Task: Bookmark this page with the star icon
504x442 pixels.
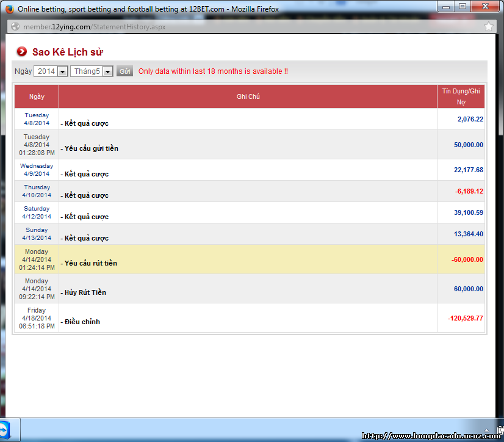Action: [x=488, y=27]
